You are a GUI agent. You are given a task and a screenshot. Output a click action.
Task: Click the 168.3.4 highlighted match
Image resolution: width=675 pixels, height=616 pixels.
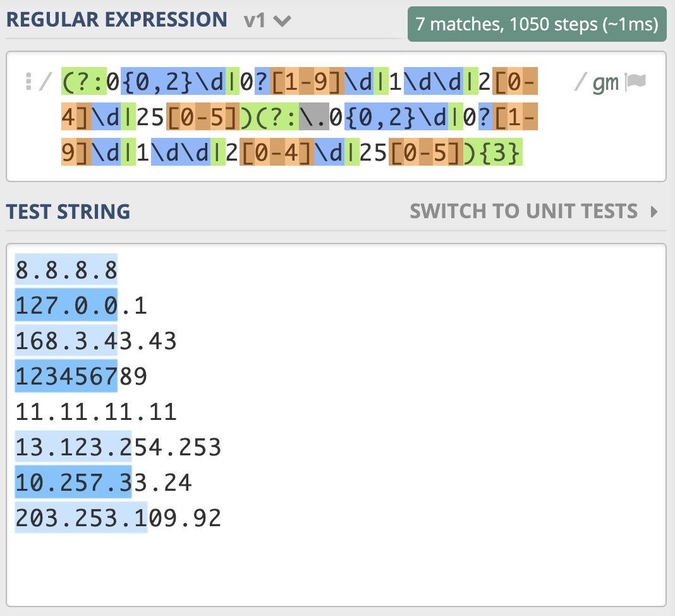coord(66,342)
